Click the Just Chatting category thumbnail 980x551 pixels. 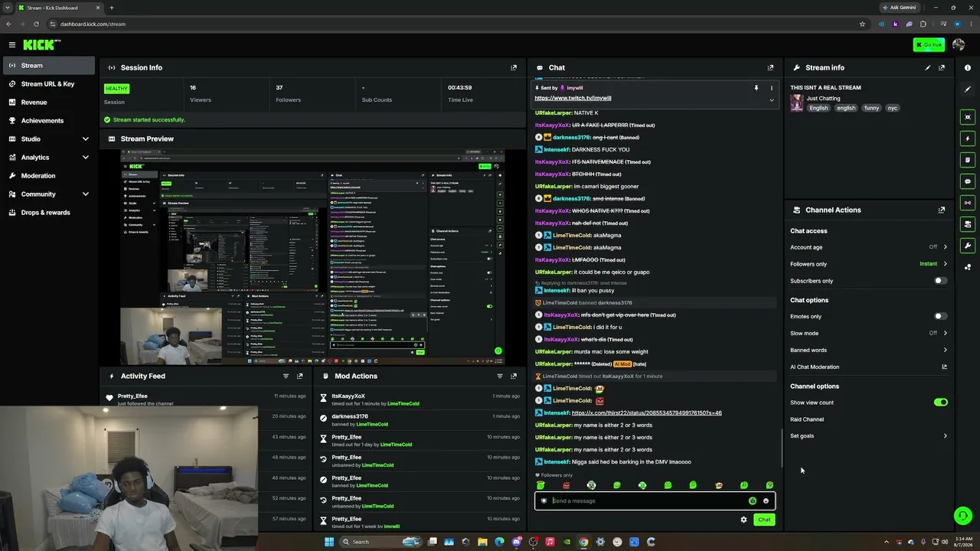point(797,103)
